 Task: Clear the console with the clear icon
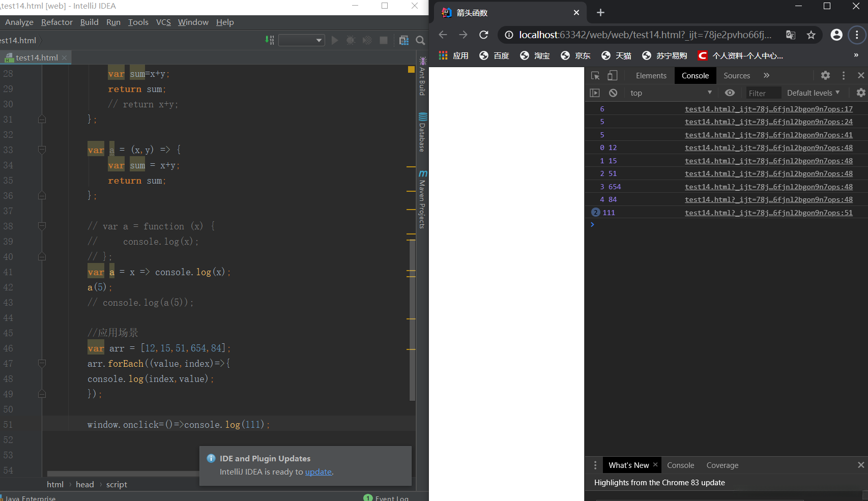click(613, 93)
